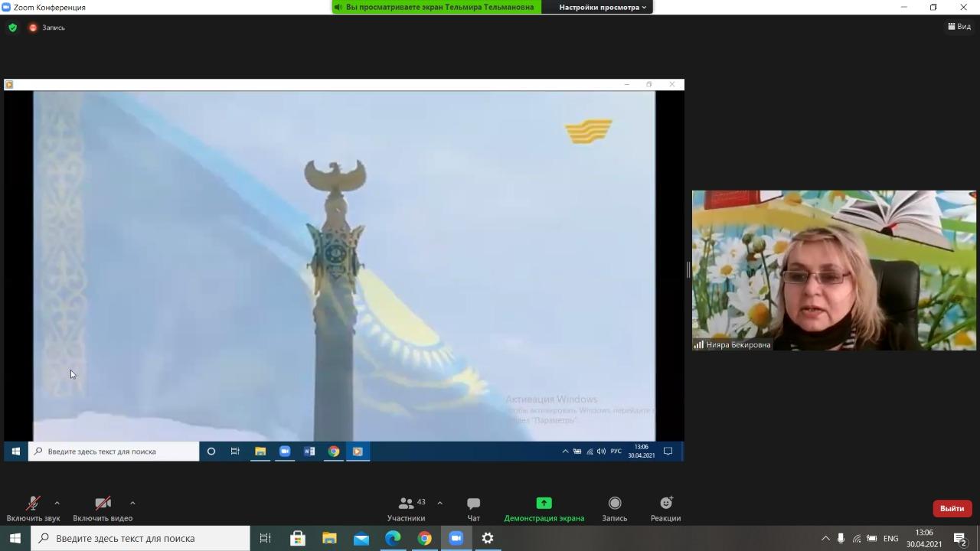This screenshot has width=980, height=551.
Task: Unmute the microphone (Включить звук)
Action: pyautogui.click(x=33, y=508)
